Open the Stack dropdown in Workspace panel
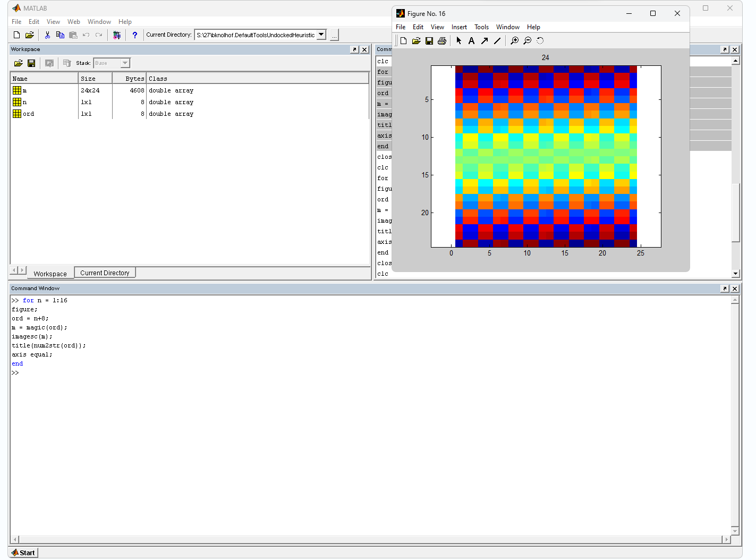Viewport: 756px width, 560px height. click(125, 63)
